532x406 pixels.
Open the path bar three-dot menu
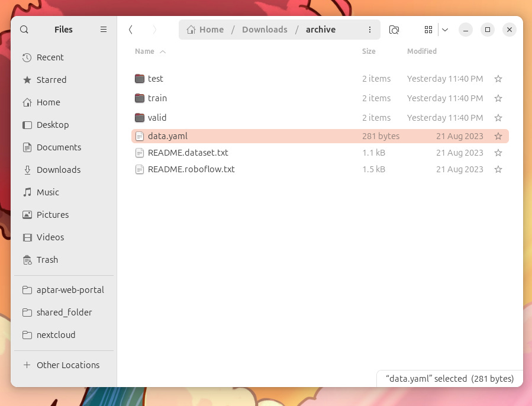click(x=370, y=30)
